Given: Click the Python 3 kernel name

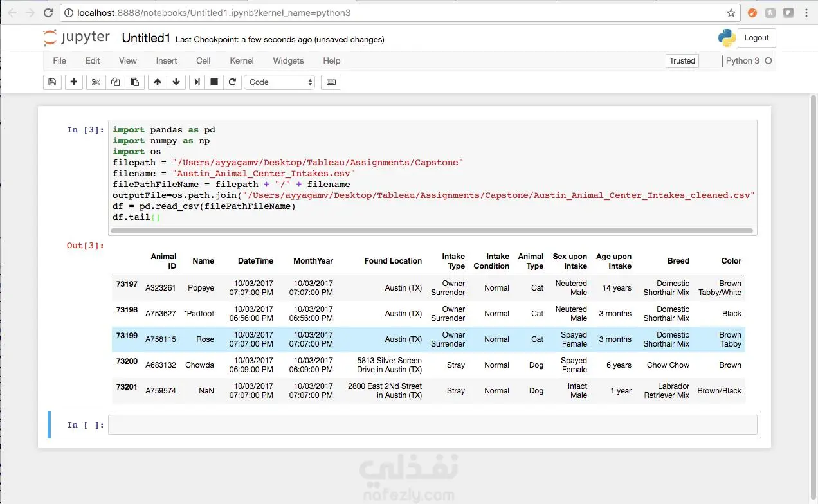Looking at the screenshot, I should click(x=743, y=60).
